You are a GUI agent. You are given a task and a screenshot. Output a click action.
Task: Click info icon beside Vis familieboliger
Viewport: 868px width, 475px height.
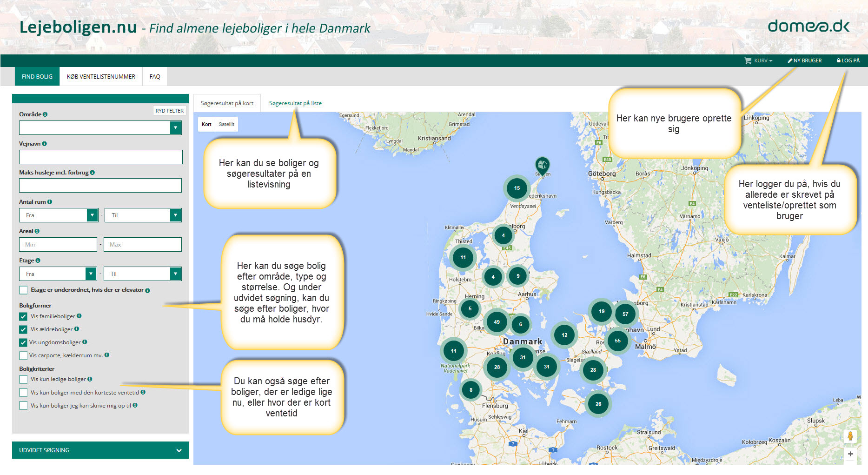79,316
